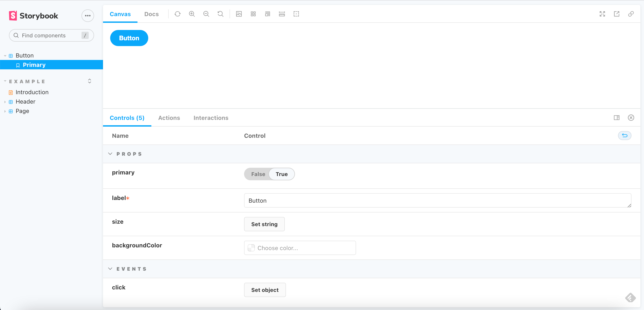The height and width of the screenshot is (310, 644).
Task: Set primary toggle to True
Action: (x=281, y=174)
